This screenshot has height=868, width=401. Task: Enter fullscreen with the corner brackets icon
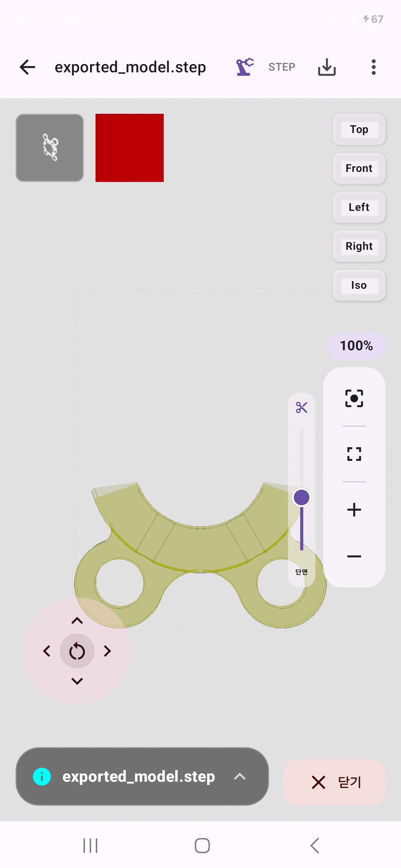pos(354,454)
